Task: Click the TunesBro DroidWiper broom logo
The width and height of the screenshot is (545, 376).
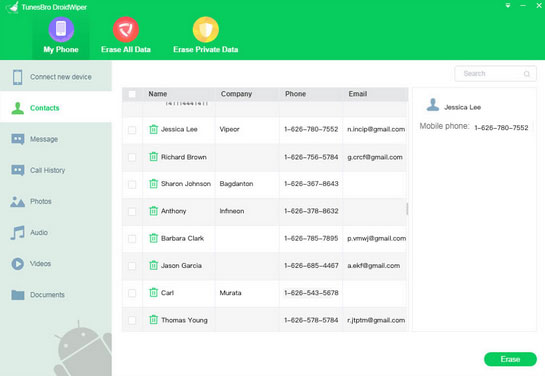Action: click(x=13, y=7)
